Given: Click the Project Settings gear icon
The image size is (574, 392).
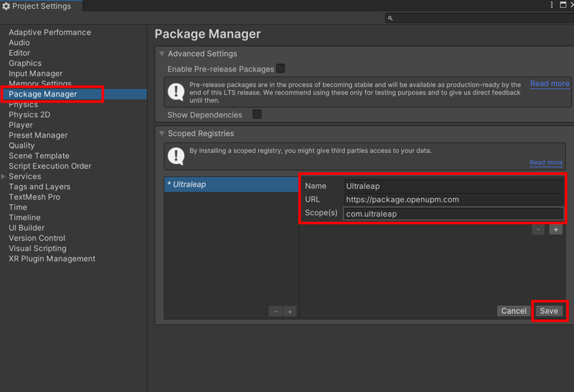Looking at the screenshot, I should coord(6,6).
